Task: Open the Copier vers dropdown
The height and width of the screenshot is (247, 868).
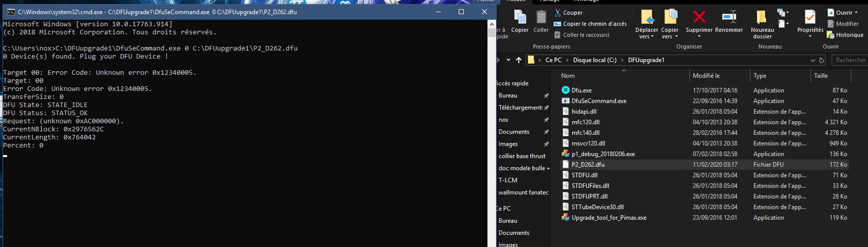Action: tap(670, 36)
